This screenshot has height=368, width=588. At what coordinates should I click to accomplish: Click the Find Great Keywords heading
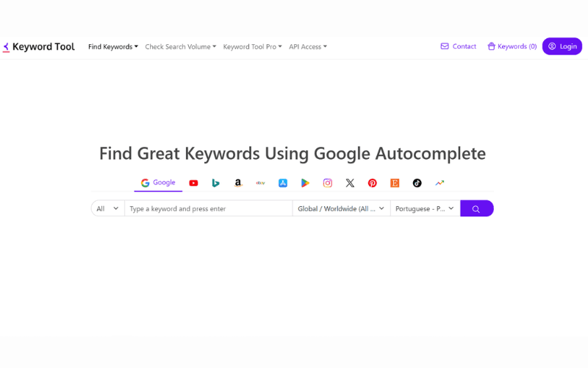pyautogui.click(x=293, y=154)
